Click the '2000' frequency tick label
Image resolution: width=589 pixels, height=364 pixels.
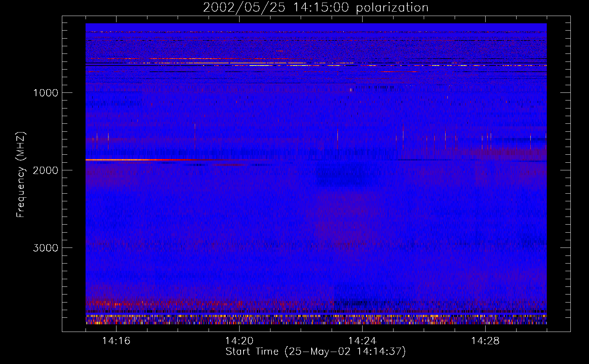click(x=46, y=170)
